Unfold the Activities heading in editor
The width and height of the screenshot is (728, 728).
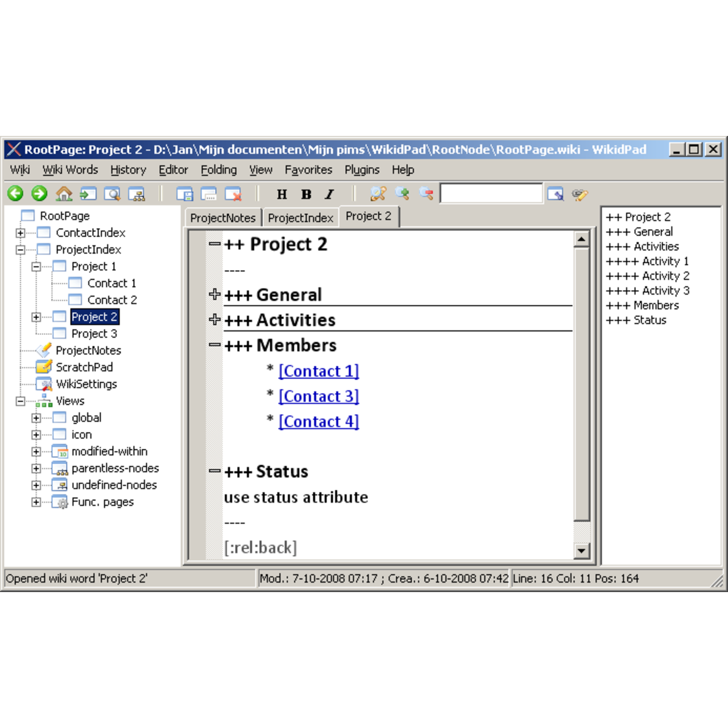pyautogui.click(x=214, y=320)
